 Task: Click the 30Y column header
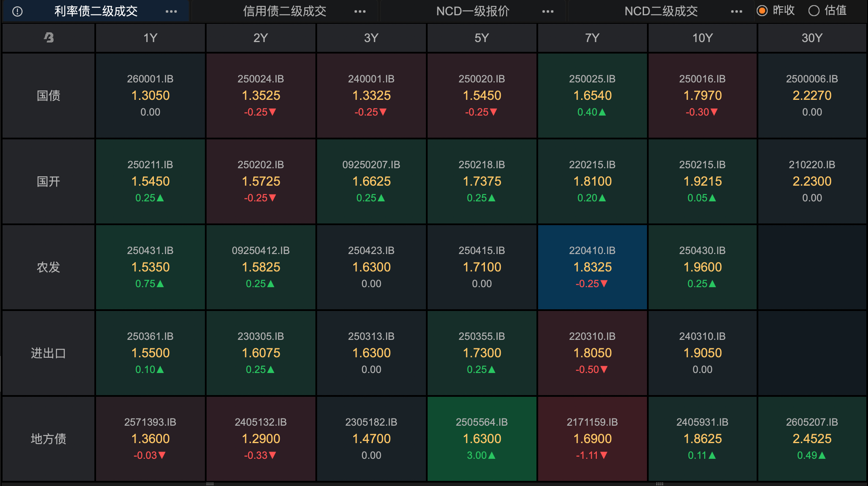pyautogui.click(x=812, y=38)
